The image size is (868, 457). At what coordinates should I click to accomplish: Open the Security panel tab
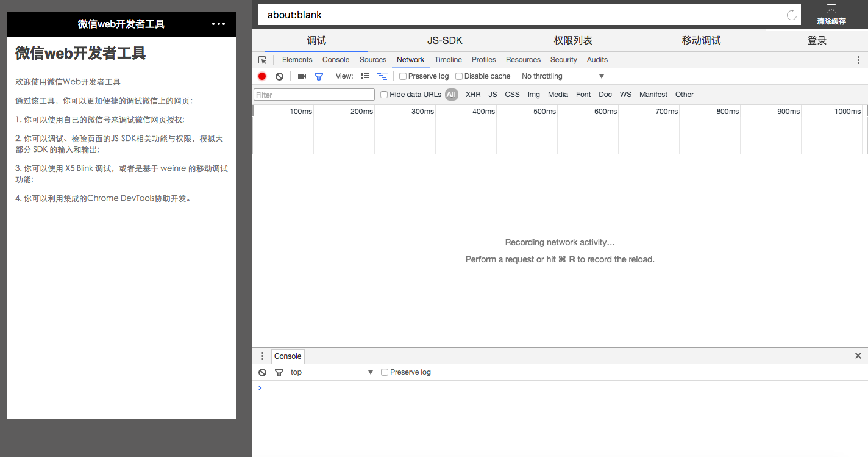click(x=563, y=60)
